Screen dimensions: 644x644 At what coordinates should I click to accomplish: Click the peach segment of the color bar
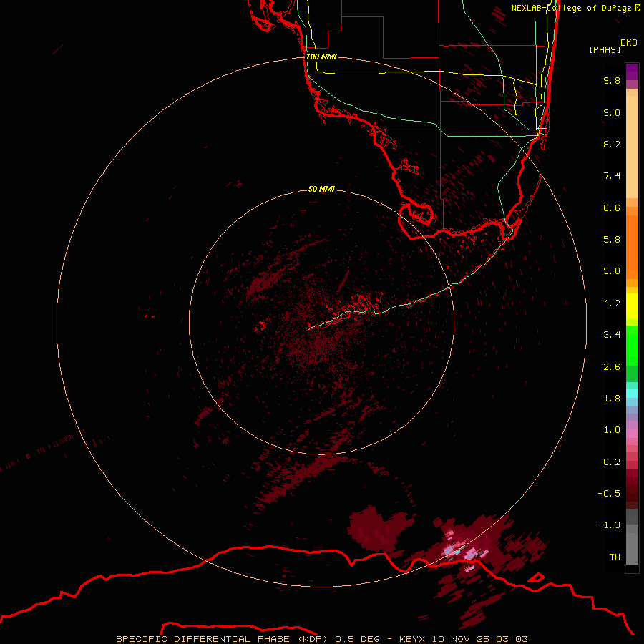pos(632,144)
